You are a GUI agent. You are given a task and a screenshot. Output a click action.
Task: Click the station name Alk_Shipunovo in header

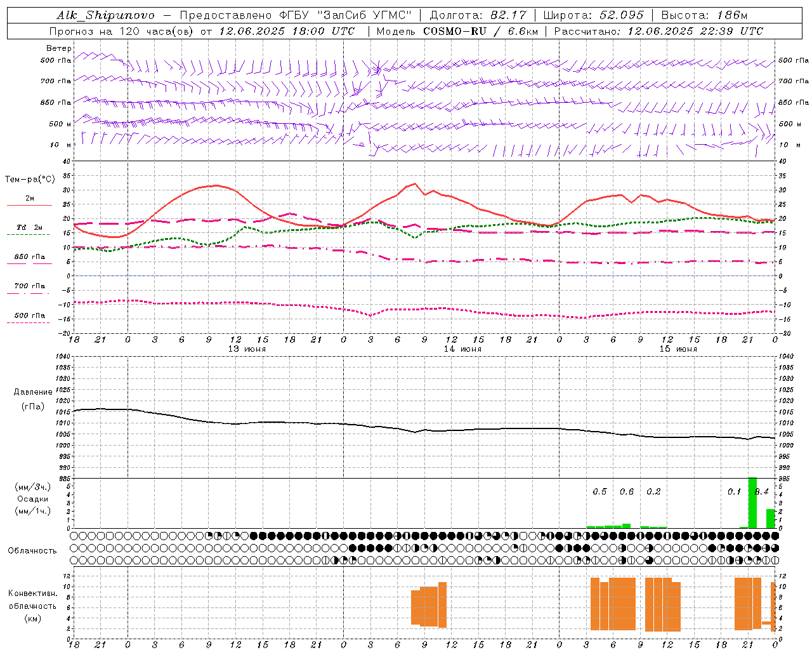[105, 15]
